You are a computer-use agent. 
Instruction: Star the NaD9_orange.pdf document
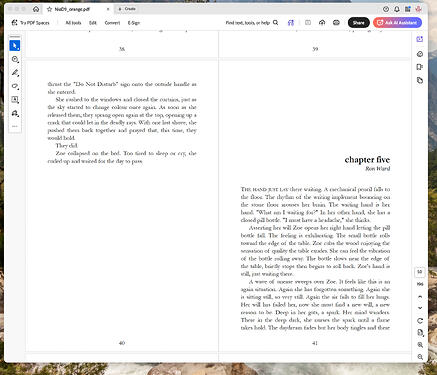point(49,9)
